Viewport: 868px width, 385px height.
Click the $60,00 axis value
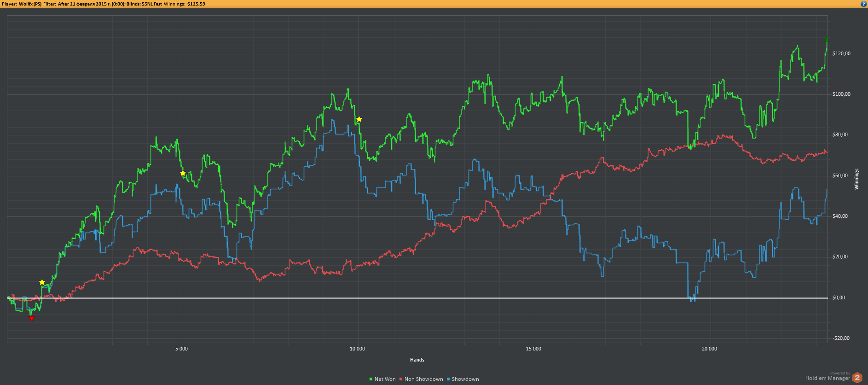[840, 175]
